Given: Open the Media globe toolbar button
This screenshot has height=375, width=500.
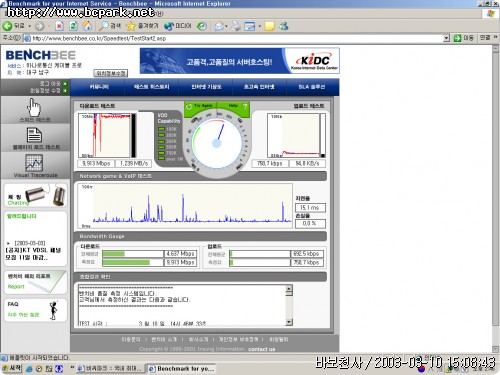Looking at the screenshot, I should (x=178, y=26).
